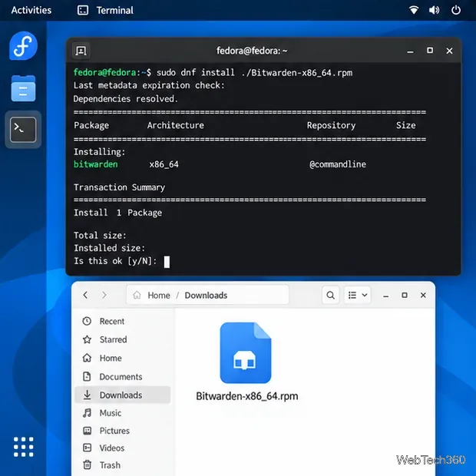476x476 pixels.
Task: Click the Bitwarden-x86_64.rpm file name label
Action: tap(246, 396)
